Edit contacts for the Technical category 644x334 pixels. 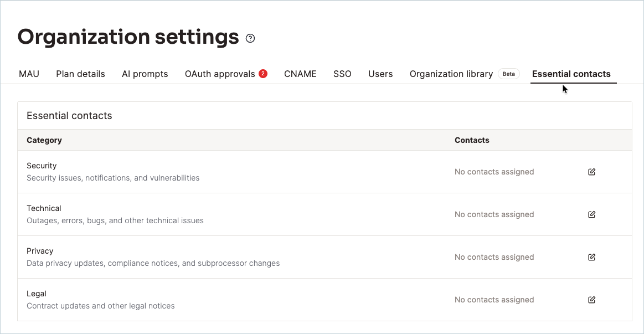click(x=591, y=214)
